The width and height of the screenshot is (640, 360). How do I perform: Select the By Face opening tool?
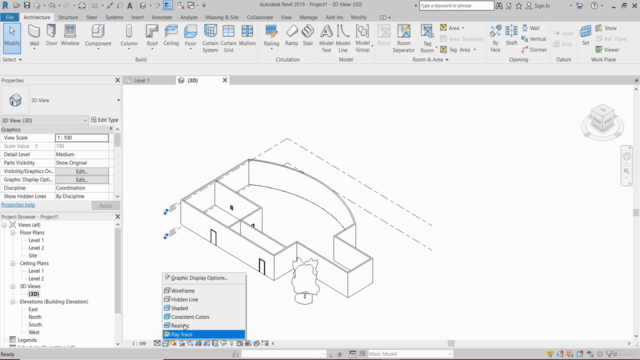pos(495,38)
